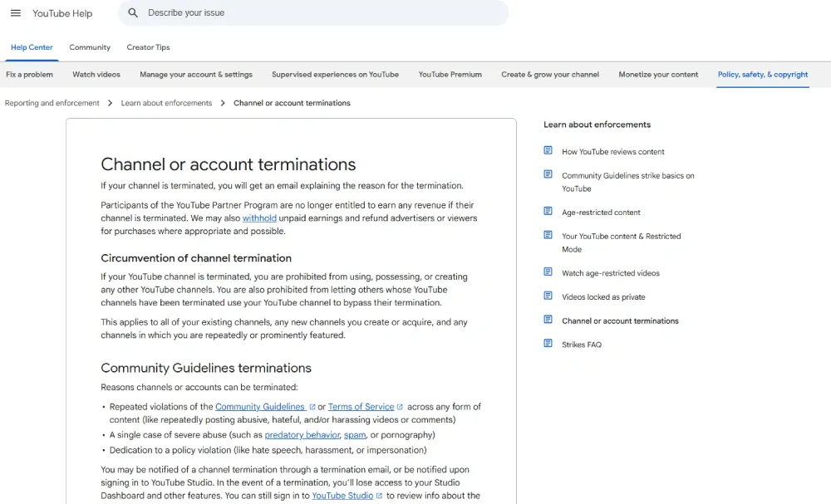Viewport: 831px width, 504px height.
Task: Go to Reporting and enforcement breadcrumb
Action: click(52, 103)
